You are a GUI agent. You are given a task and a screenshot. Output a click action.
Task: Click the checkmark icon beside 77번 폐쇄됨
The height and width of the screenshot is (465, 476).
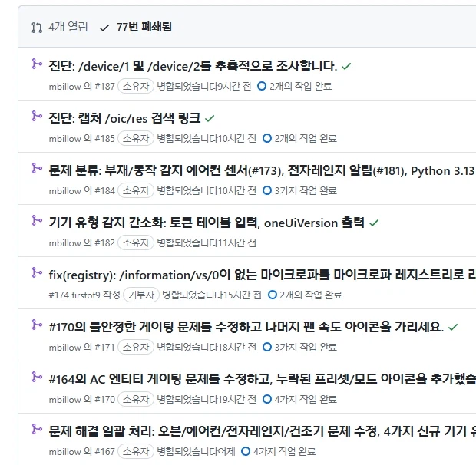pos(104,28)
